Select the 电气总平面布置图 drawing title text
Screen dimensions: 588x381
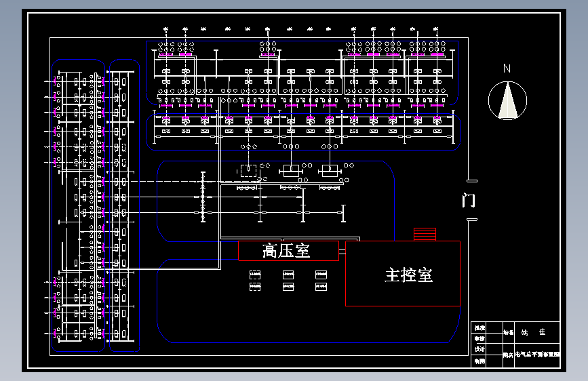pos(537,355)
